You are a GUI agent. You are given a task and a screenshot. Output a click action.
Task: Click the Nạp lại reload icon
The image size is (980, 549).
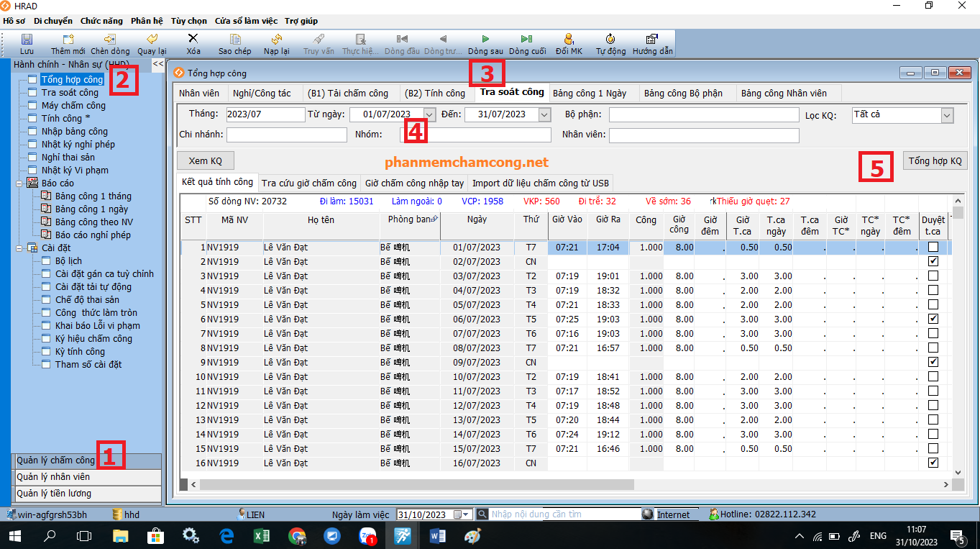pos(276,40)
